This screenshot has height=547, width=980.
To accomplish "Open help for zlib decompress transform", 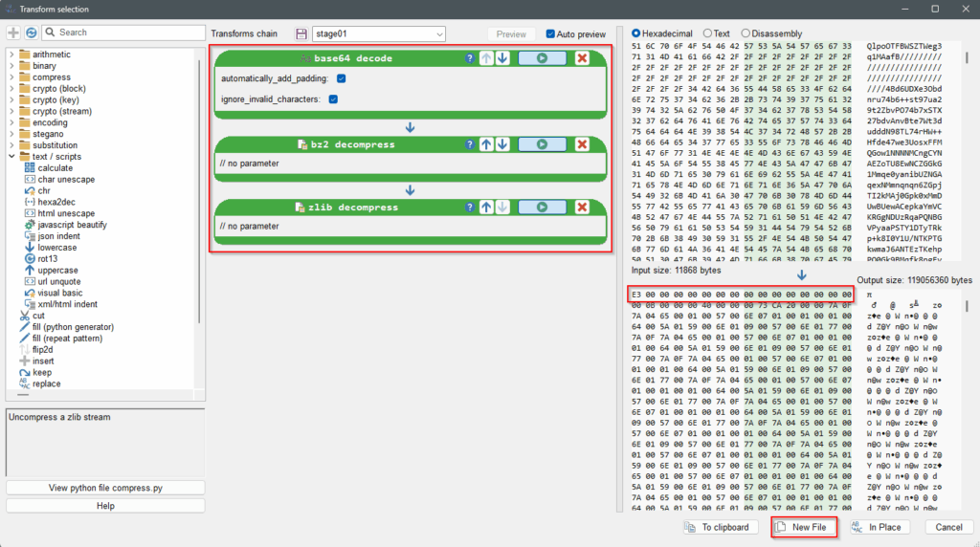I will tap(470, 208).
